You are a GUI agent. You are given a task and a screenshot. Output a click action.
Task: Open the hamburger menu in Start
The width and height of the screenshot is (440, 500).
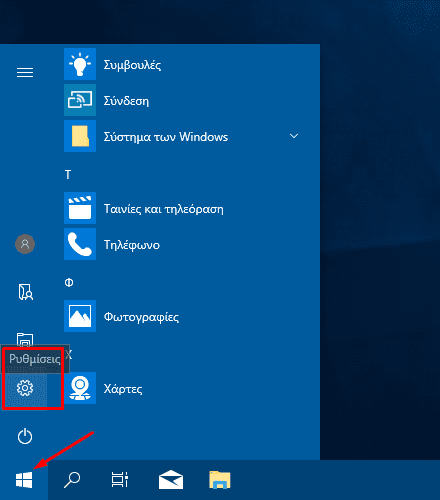(25, 72)
